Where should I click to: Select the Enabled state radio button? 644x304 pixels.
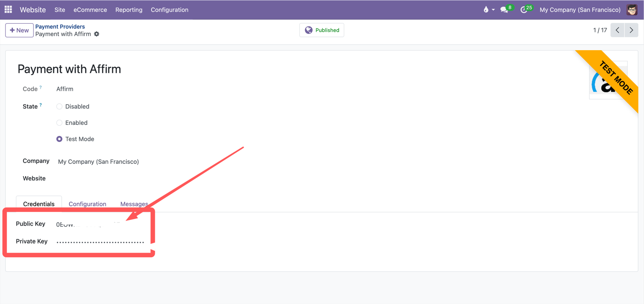pos(60,123)
